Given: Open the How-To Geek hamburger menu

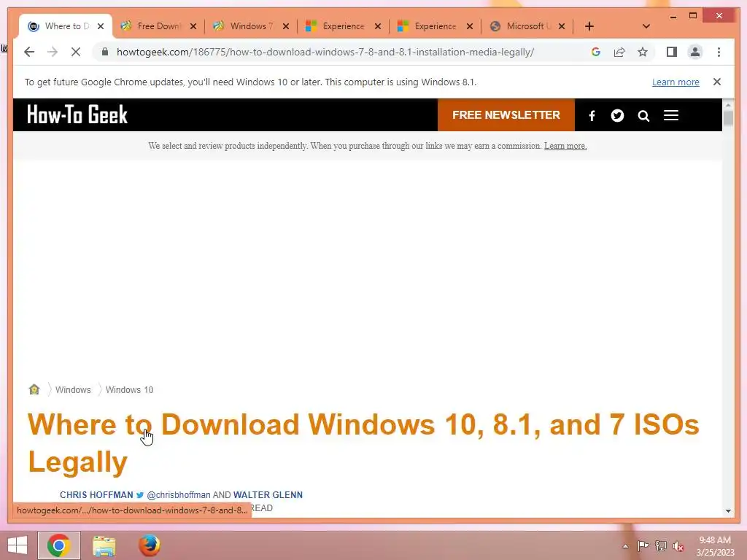Looking at the screenshot, I should [671, 115].
